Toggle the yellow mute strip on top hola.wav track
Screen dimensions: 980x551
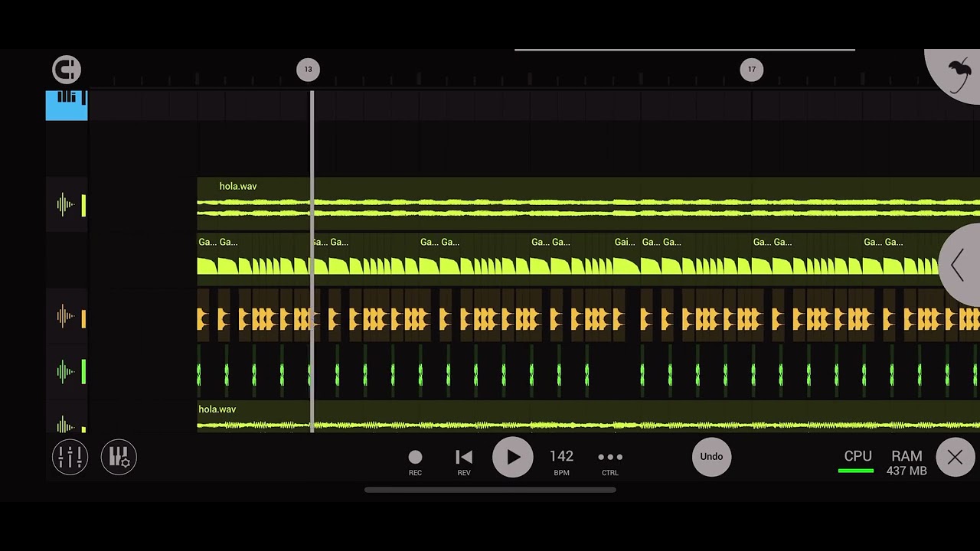(x=83, y=205)
